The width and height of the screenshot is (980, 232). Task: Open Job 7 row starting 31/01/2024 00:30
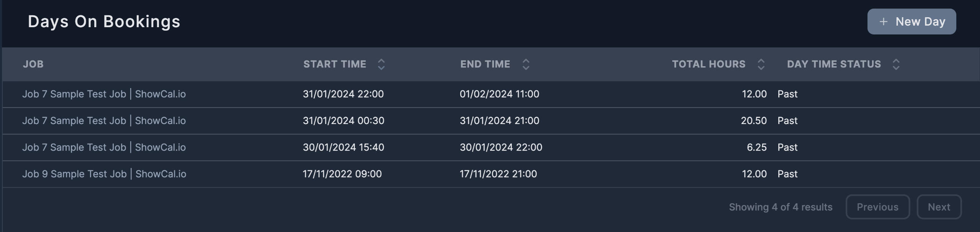point(104,121)
